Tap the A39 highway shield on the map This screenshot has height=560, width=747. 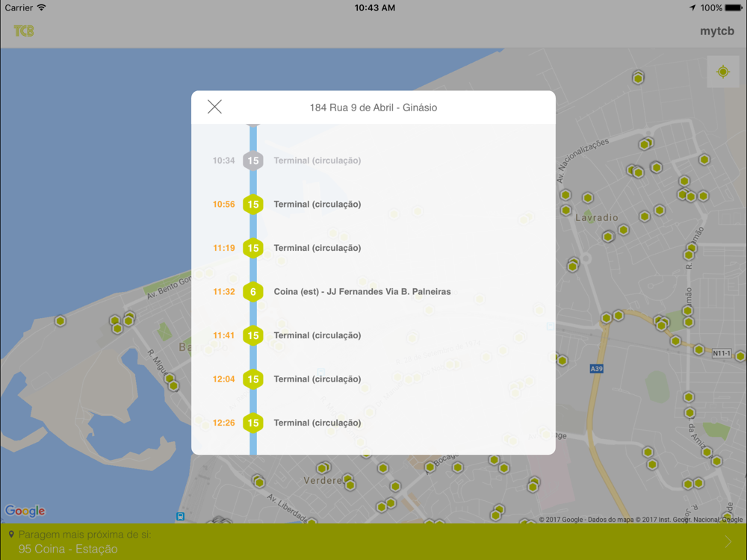click(x=596, y=369)
